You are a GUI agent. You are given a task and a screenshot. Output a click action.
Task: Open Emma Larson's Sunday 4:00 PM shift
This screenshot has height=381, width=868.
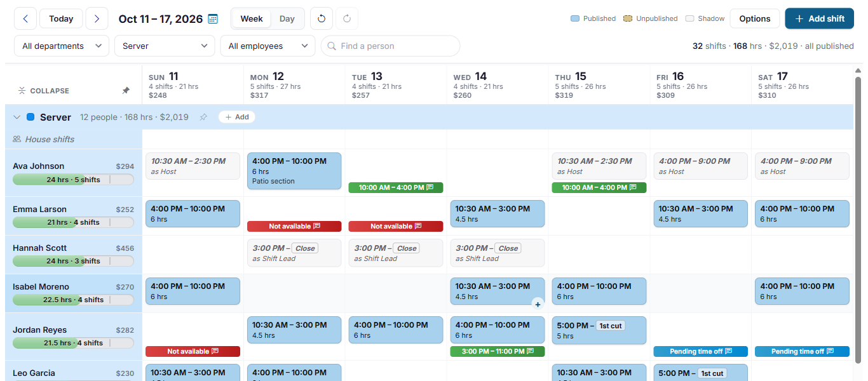pyautogui.click(x=193, y=214)
